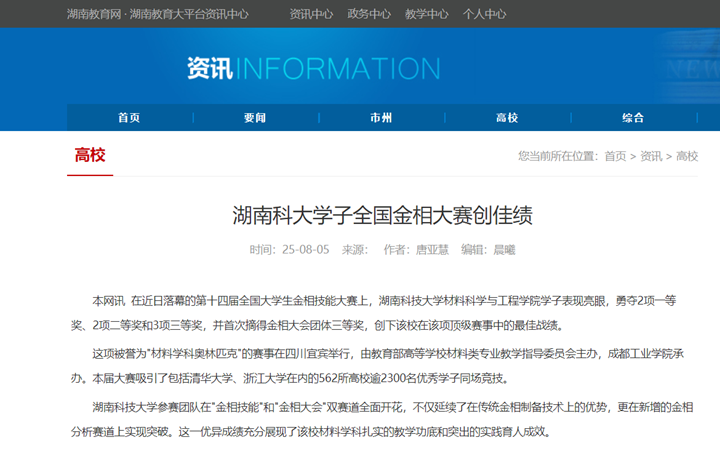Switch to the 首页 navigation tab
The height and width of the screenshot is (475, 720).
point(129,118)
